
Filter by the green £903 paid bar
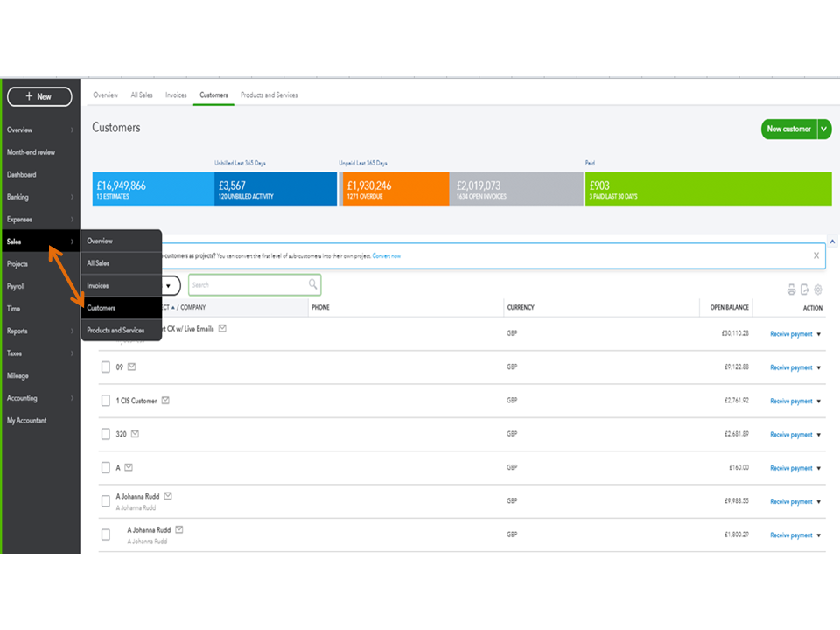click(708, 189)
